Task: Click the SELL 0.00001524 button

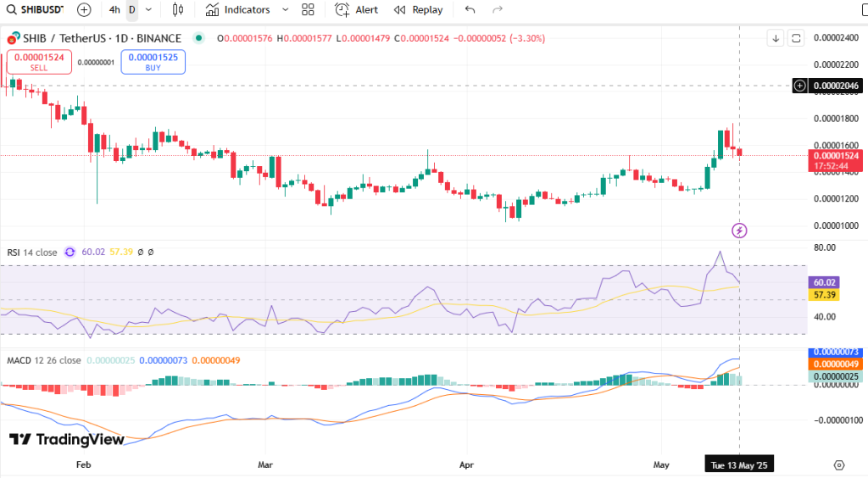Action: click(x=39, y=61)
